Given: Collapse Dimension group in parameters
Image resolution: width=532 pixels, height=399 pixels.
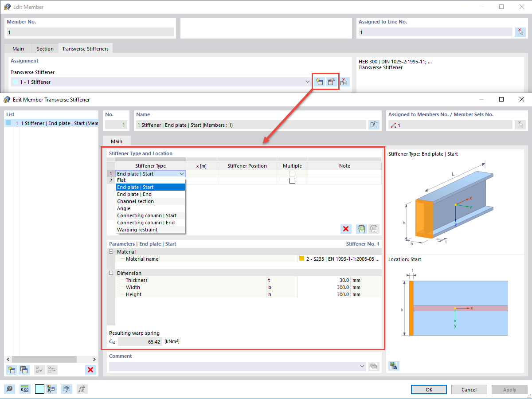Looking at the screenshot, I should (x=111, y=273).
